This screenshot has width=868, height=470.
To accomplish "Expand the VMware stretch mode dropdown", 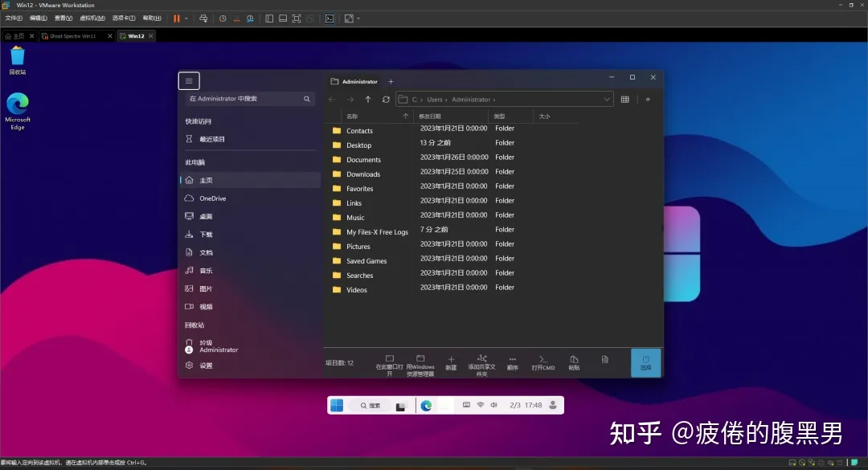I will tap(358, 18).
